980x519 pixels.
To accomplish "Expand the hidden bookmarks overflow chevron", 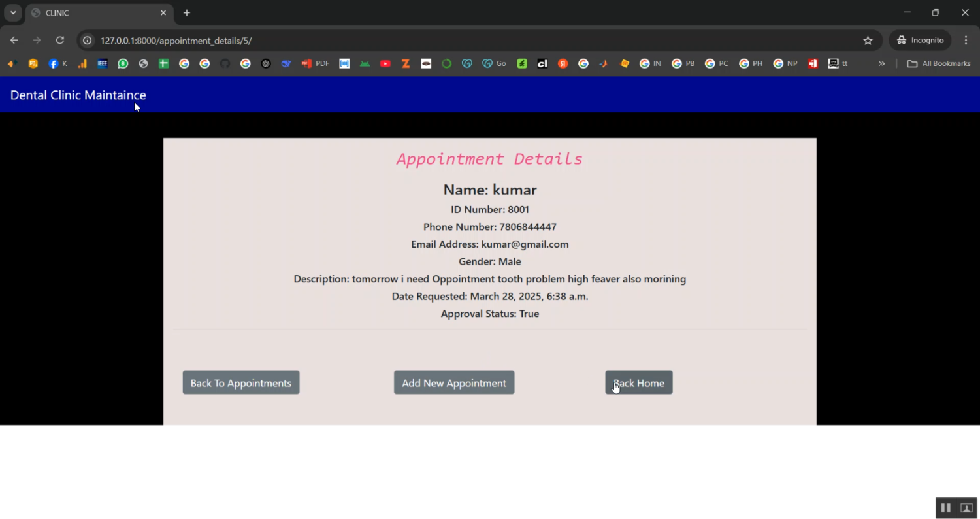I will (881, 63).
